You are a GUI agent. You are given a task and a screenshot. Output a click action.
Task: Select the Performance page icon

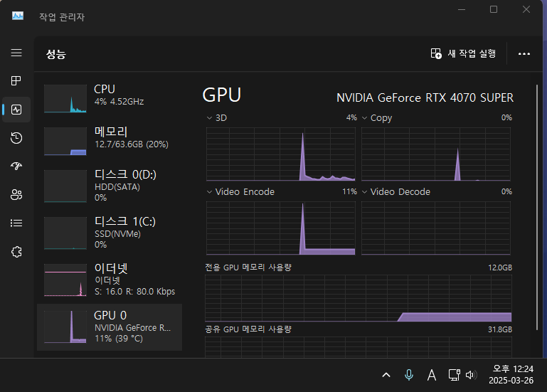pyautogui.click(x=16, y=110)
